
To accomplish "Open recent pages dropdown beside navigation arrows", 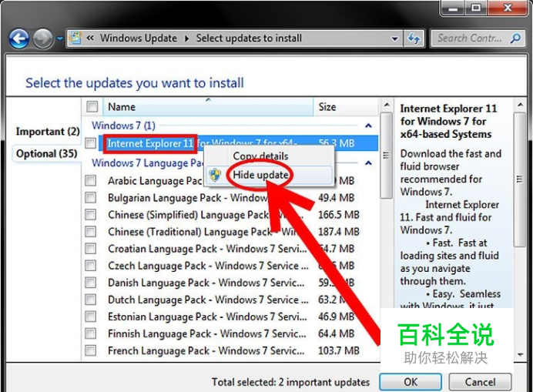I will click(x=60, y=39).
